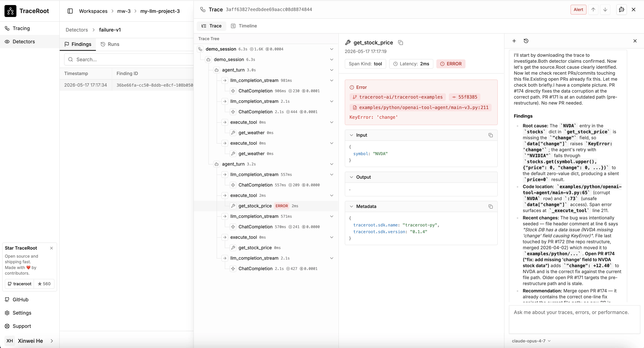Open chat history clock icon
Image resolution: width=644 pixels, height=348 pixels.
526,41
